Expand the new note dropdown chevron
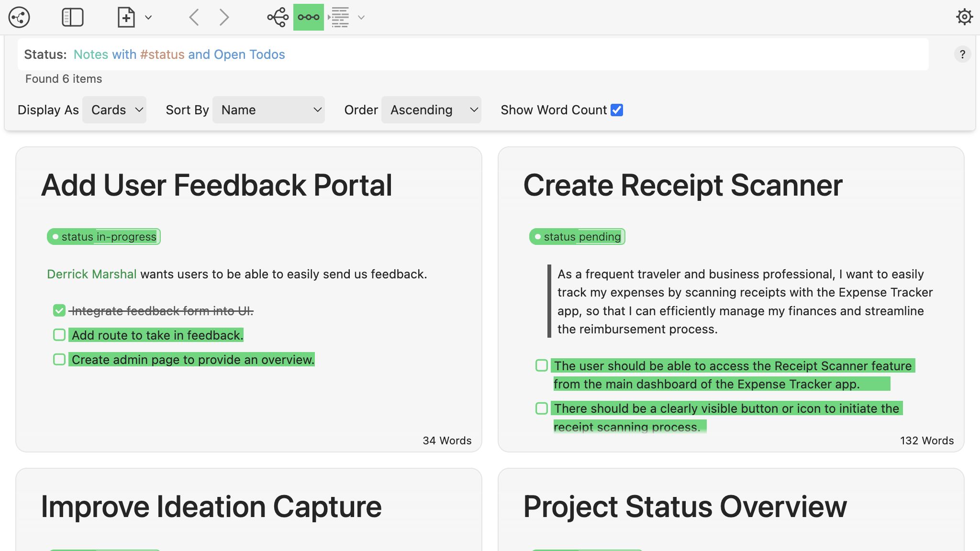The height and width of the screenshot is (551, 980). pos(148,17)
